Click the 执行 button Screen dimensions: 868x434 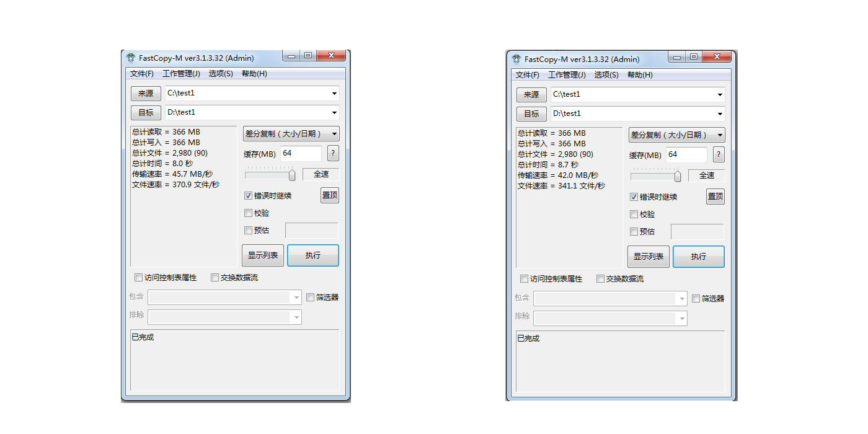tap(313, 255)
